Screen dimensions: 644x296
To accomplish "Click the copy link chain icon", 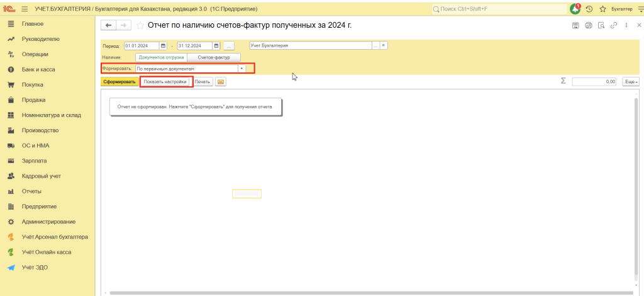I will click(613, 25).
